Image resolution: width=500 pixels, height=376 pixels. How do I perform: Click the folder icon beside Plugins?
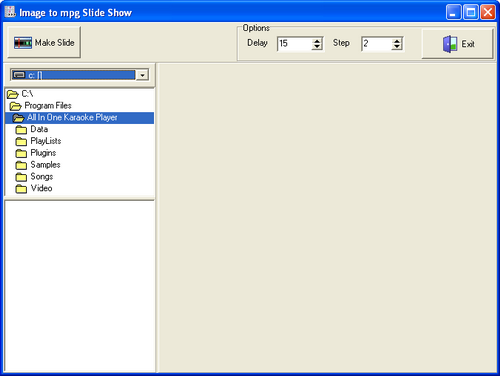21,153
